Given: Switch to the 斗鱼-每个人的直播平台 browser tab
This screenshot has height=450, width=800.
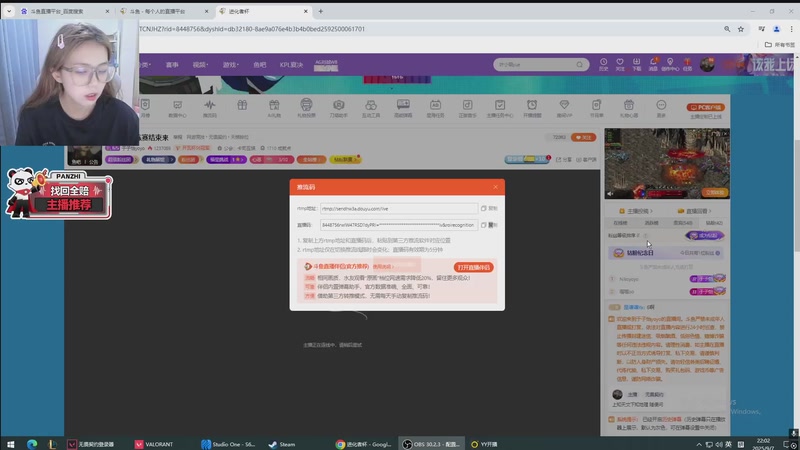Looking at the screenshot, I should pyautogui.click(x=163, y=11).
